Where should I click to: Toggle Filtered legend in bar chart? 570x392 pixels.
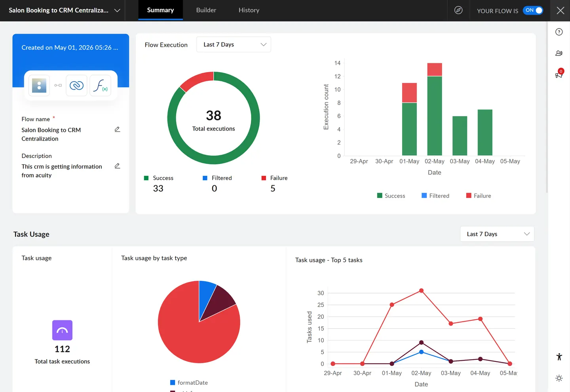pyautogui.click(x=435, y=196)
